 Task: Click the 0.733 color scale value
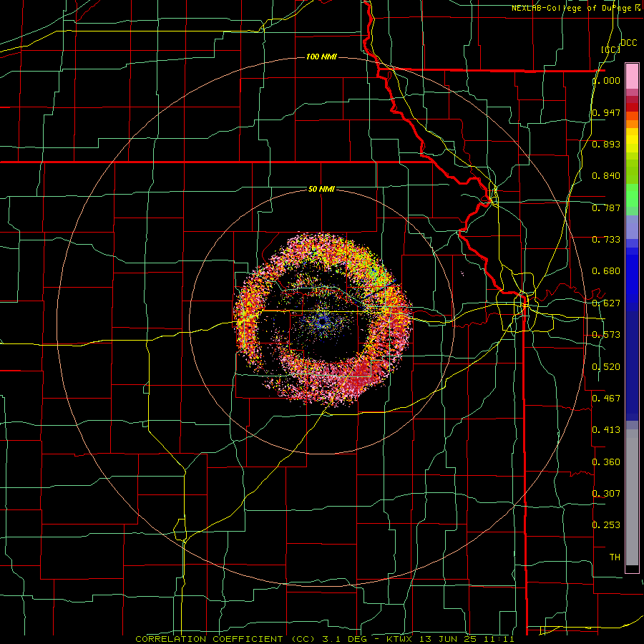[606, 240]
